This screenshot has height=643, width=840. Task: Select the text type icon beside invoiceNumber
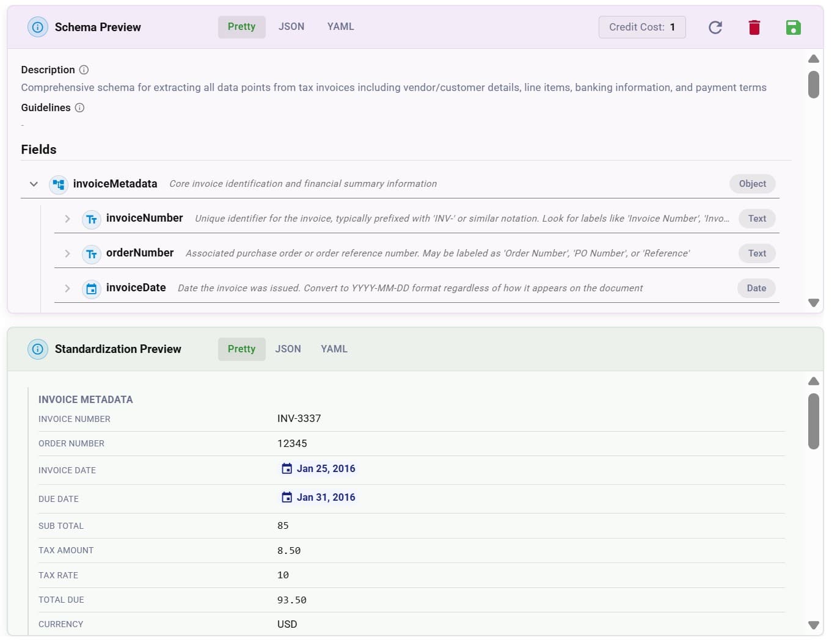coord(92,219)
